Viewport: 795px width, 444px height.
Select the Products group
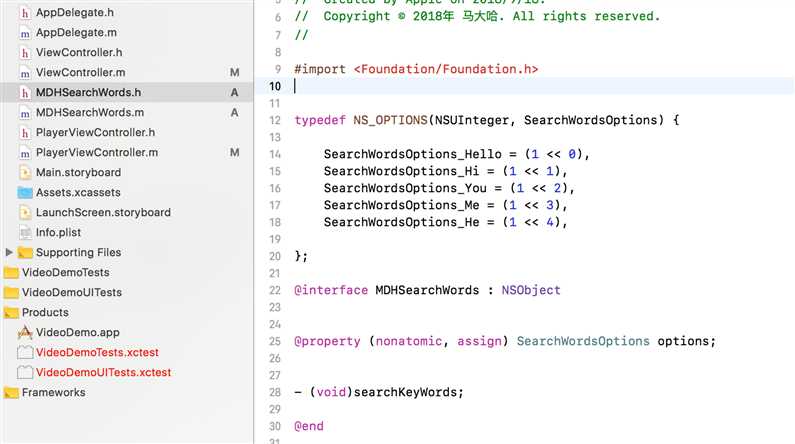click(x=45, y=312)
